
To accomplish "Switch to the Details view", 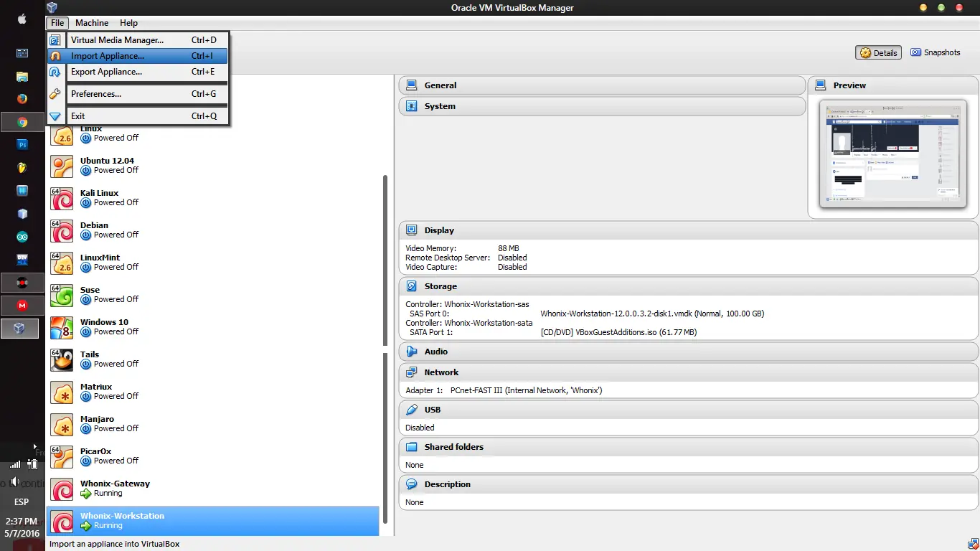I will 879,53.
